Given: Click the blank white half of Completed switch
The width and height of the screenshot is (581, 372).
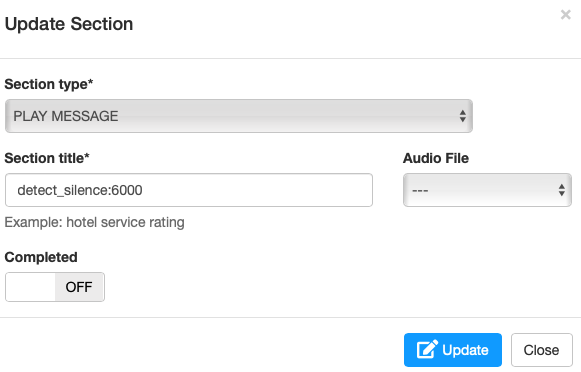Looking at the screenshot, I should [30, 287].
